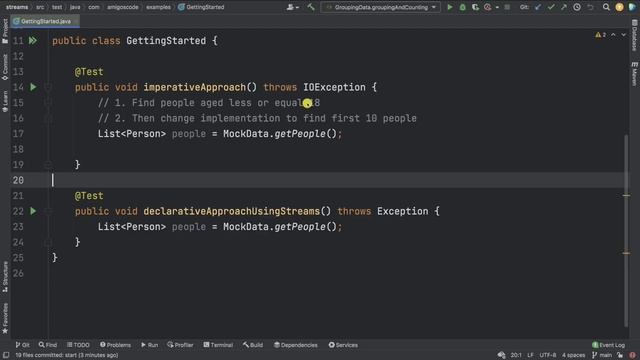The width and height of the screenshot is (640, 360).
Task: Click the warnings indicator showing 2
Action: (x=600, y=35)
